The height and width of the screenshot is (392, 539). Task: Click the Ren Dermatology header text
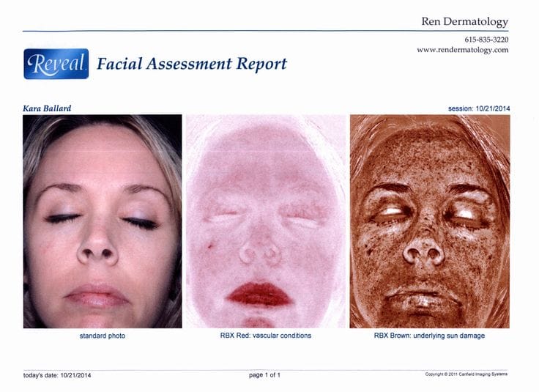click(x=464, y=22)
